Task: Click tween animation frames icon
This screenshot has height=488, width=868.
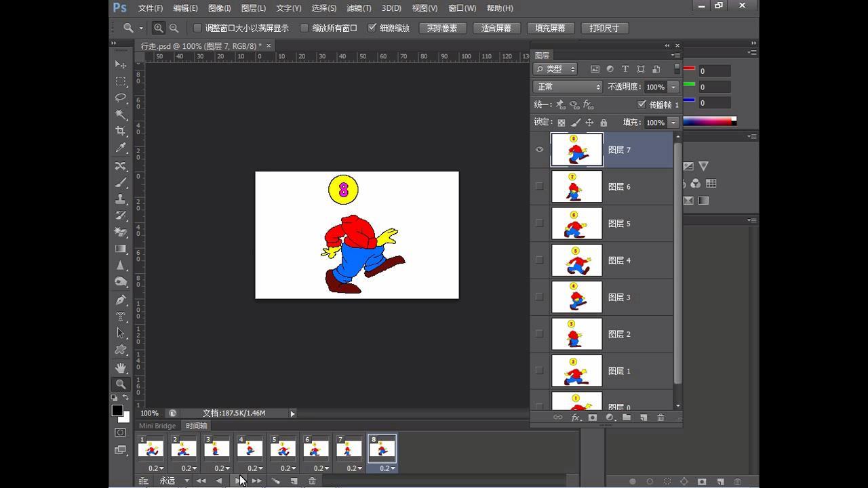Action: (275, 481)
